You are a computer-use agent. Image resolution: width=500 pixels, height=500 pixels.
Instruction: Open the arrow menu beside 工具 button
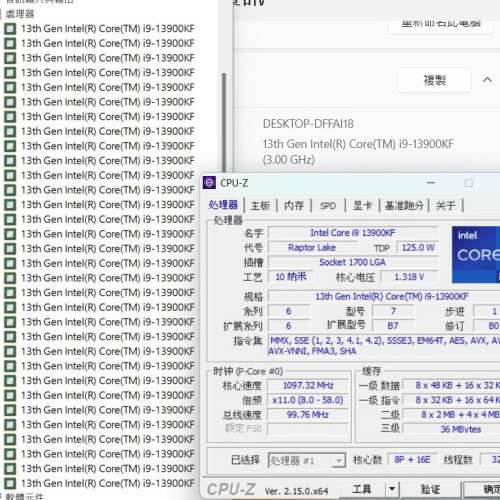click(x=392, y=489)
